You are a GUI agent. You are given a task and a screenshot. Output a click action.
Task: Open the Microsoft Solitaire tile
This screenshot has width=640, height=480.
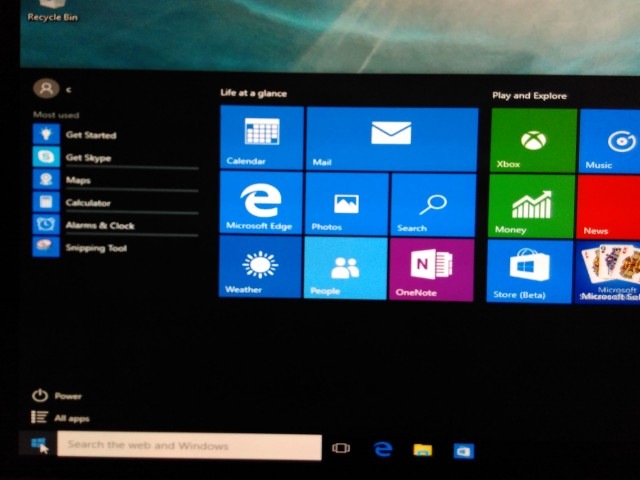pos(607,272)
